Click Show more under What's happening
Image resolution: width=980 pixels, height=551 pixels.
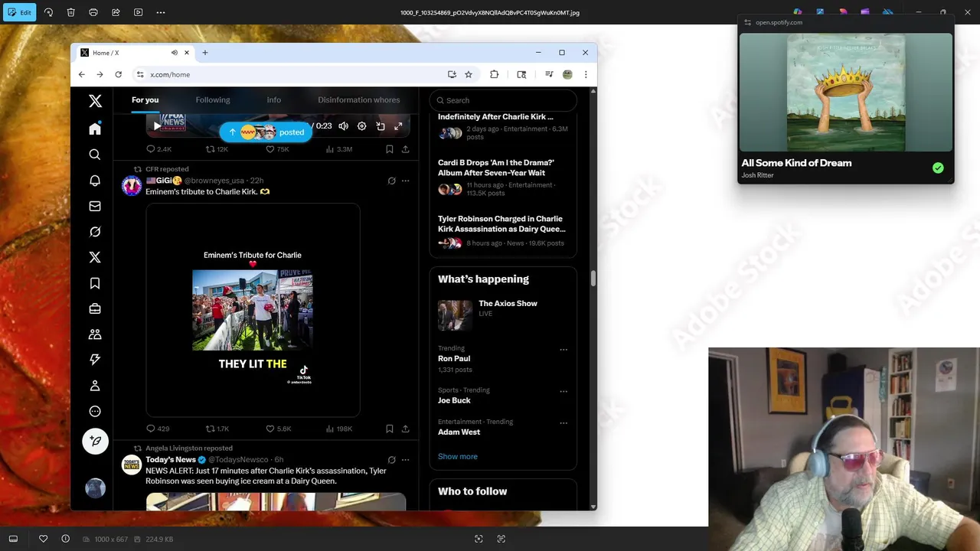pyautogui.click(x=458, y=456)
